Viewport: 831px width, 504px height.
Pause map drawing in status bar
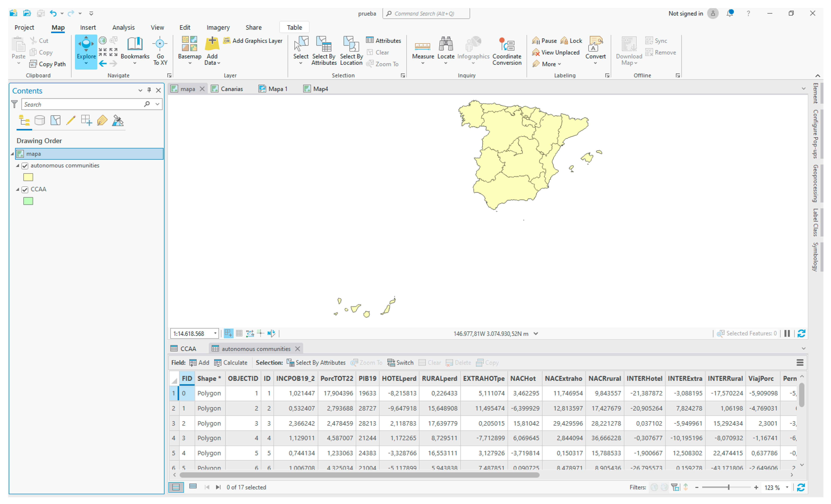click(787, 333)
